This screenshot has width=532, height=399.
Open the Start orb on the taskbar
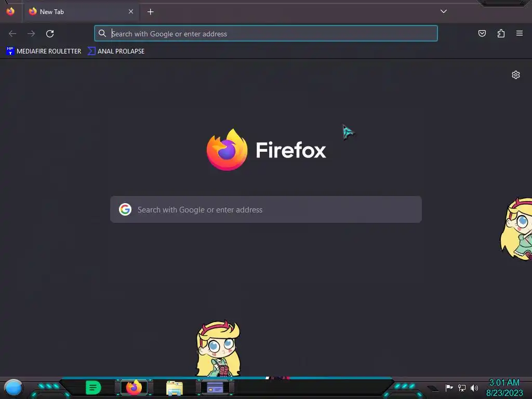pyautogui.click(x=14, y=388)
